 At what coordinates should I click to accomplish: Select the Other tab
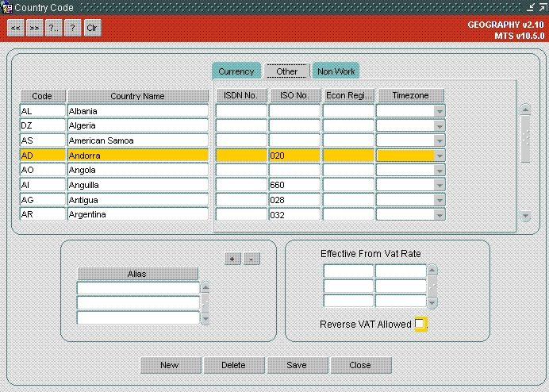[286, 71]
